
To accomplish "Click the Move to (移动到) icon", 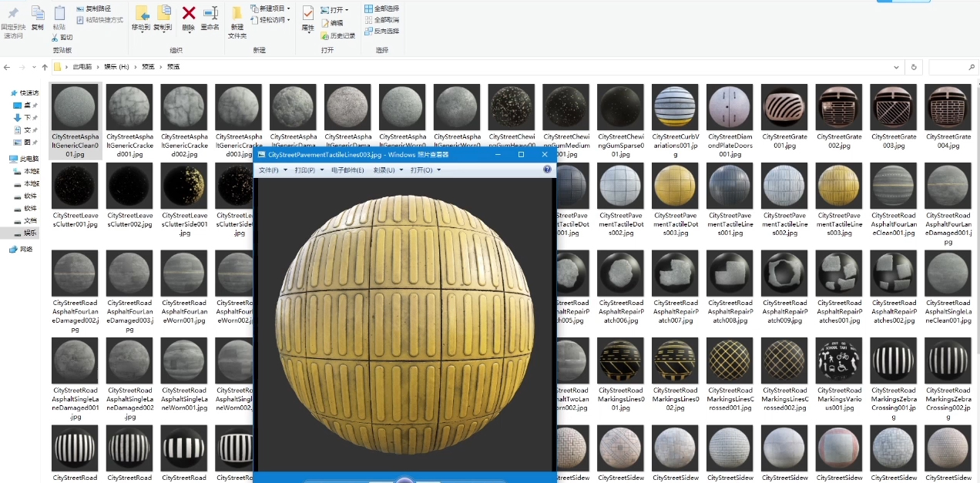I will click(141, 13).
